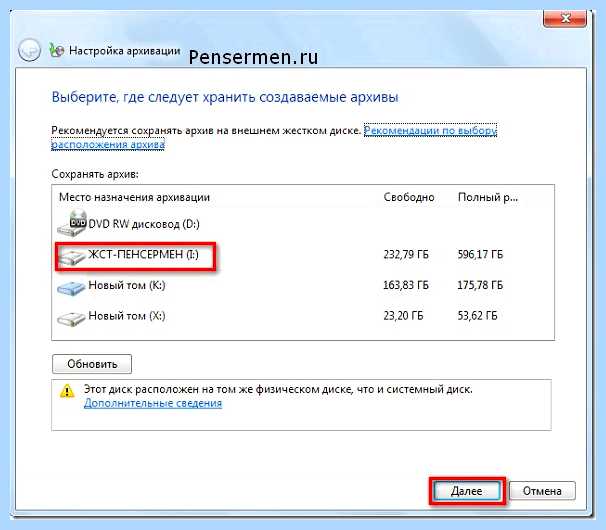Select Новый том (K:) entry
This screenshot has height=530, width=606.
coord(127,285)
